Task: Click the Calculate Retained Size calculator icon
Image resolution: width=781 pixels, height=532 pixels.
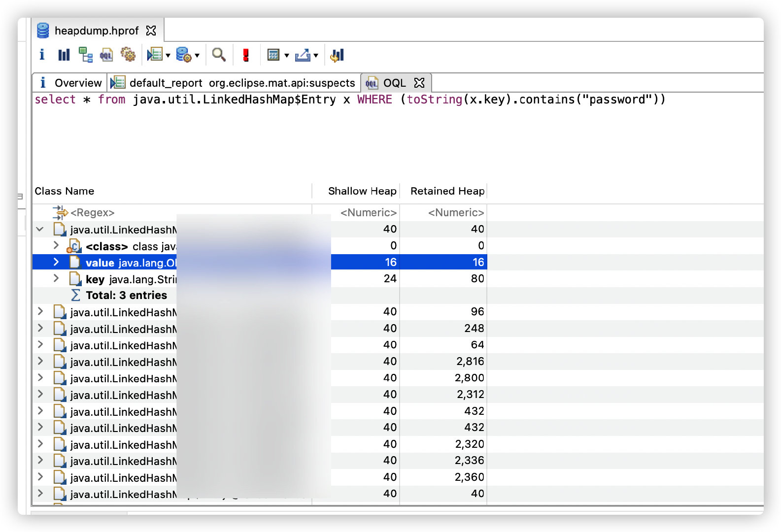Action: point(273,55)
